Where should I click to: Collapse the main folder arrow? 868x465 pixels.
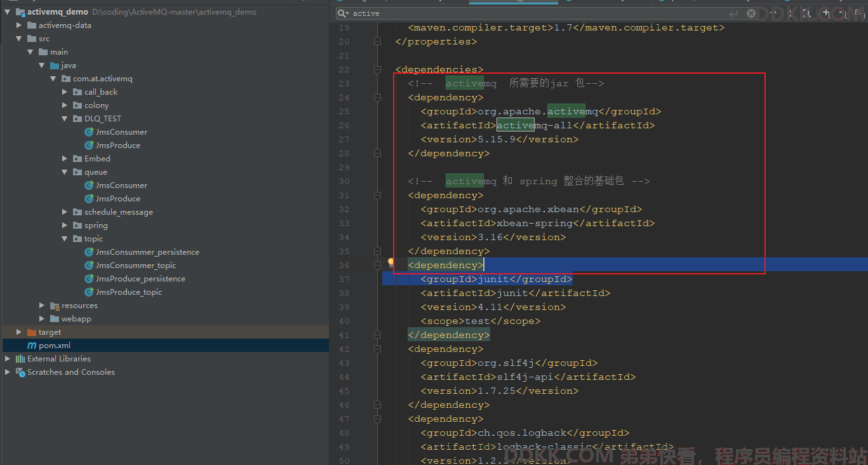[x=30, y=52]
